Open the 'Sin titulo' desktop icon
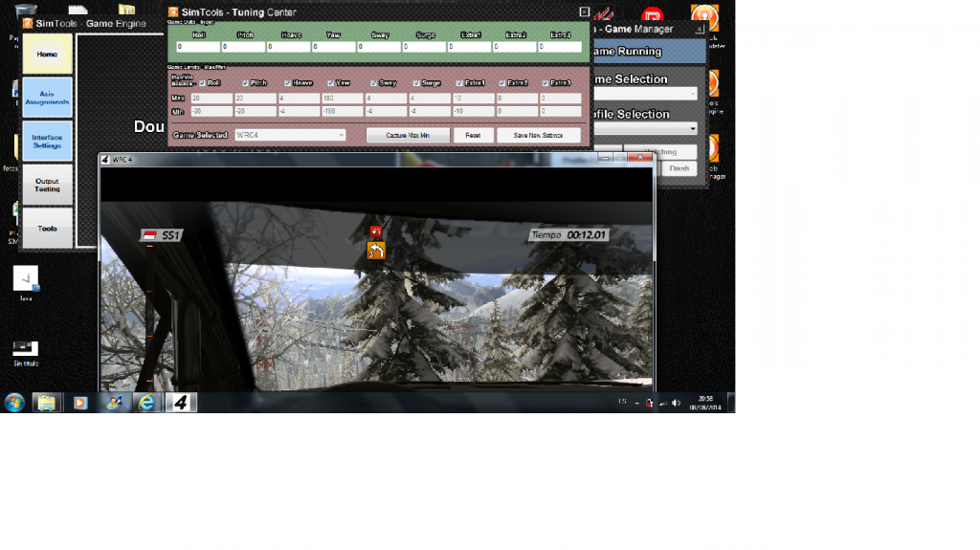The image size is (980, 550). point(26,353)
